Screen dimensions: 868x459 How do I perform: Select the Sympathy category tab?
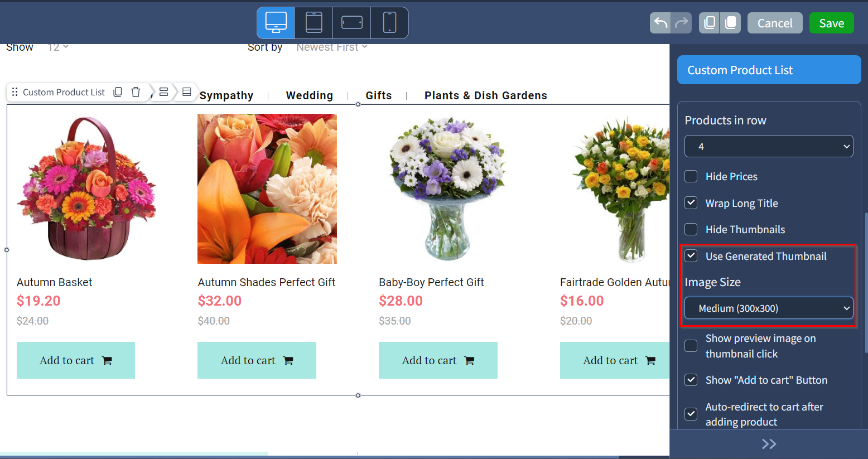[226, 95]
